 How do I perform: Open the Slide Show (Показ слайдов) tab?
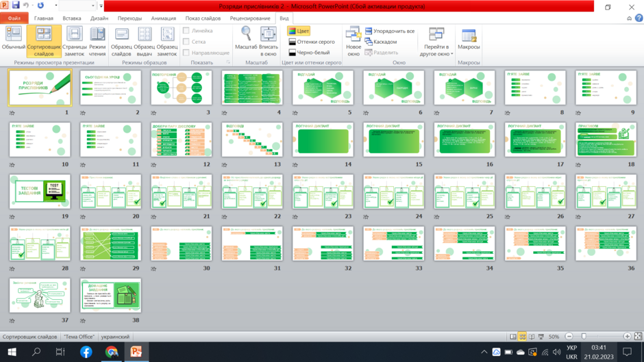[x=203, y=18]
